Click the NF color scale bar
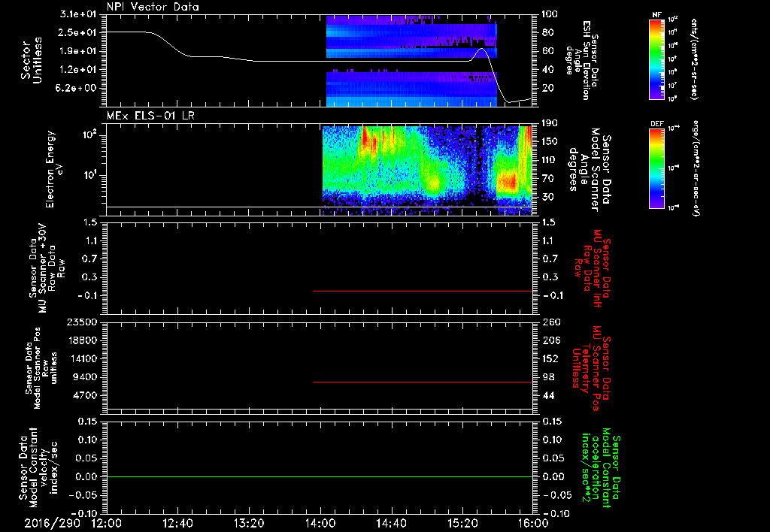770x532 pixels. point(657,59)
